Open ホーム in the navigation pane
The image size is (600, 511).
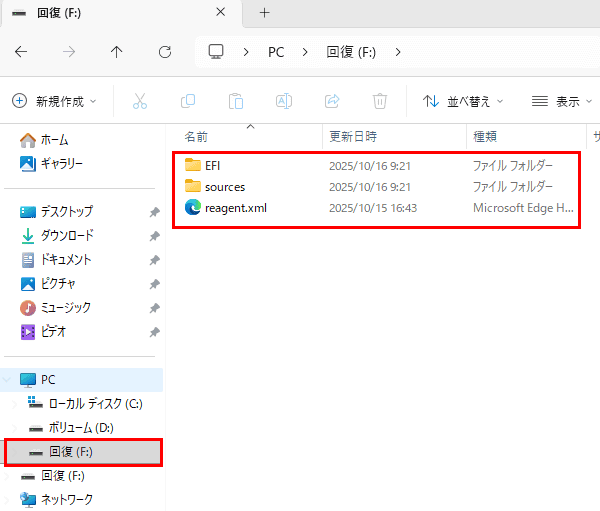pos(54,140)
